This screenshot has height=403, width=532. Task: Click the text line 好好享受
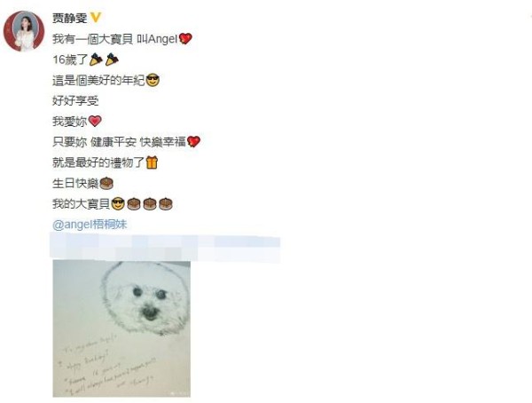point(75,100)
